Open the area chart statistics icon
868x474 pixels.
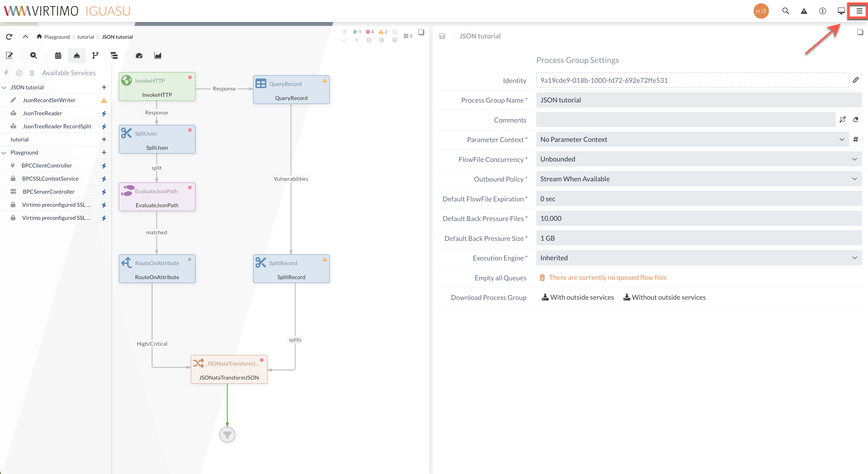(x=158, y=55)
